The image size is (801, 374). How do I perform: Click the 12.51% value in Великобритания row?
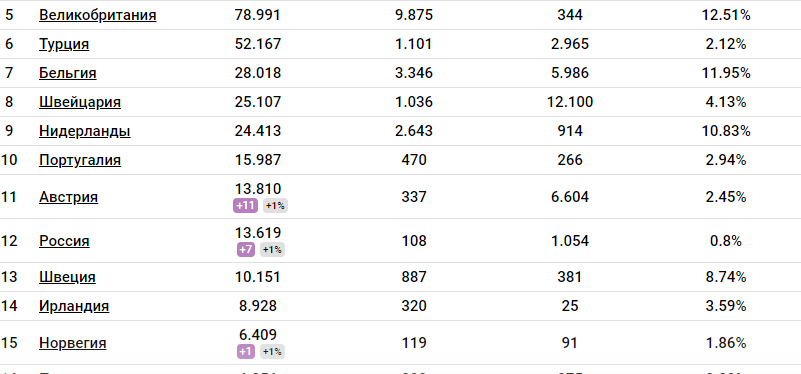[x=726, y=15]
